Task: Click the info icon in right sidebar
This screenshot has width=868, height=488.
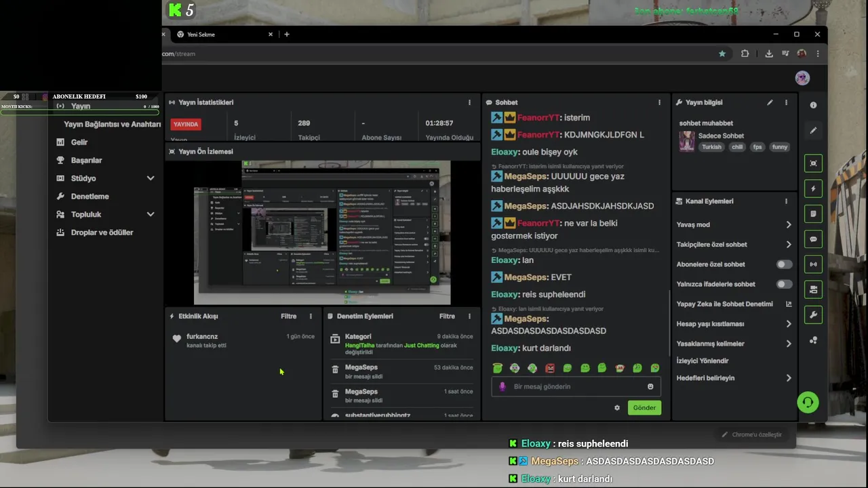Action: pyautogui.click(x=813, y=105)
